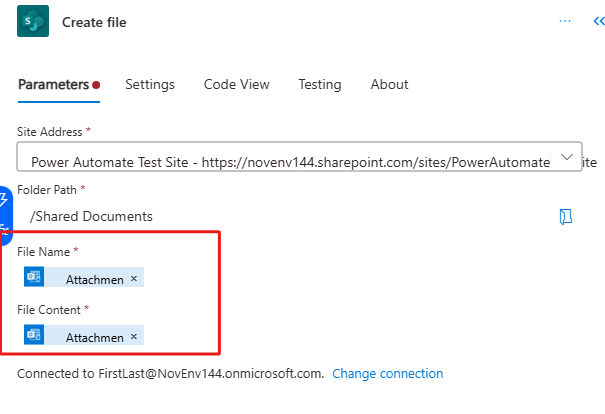Select the File Content Attachment token
This screenshot has width=605, height=414.
tap(94, 337)
